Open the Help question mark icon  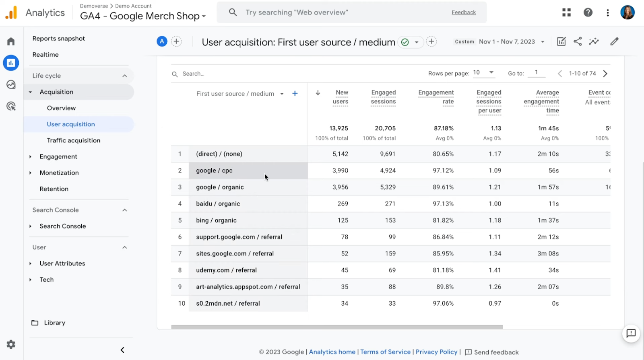(x=588, y=12)
